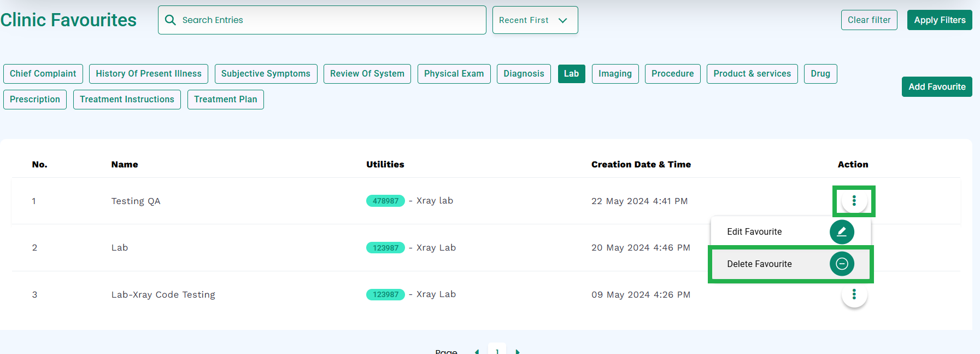
Task: Click the date 09 May 2024 4:26 PM
Action: point(641,295)
